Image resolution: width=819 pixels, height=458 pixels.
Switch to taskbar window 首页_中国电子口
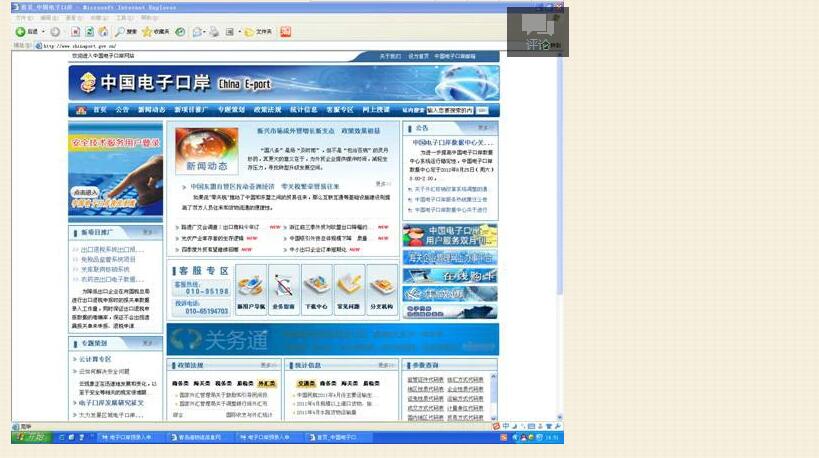[337, 437]
